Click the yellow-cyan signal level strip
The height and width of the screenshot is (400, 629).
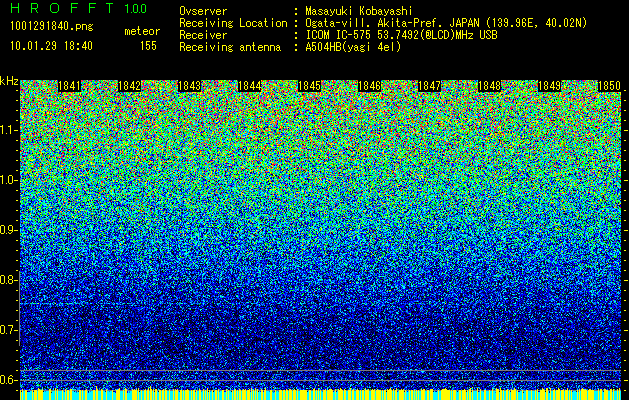(321, 394)
